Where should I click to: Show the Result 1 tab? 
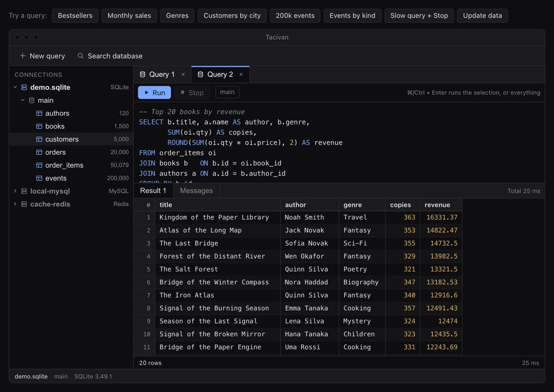[x=153, y=191]
